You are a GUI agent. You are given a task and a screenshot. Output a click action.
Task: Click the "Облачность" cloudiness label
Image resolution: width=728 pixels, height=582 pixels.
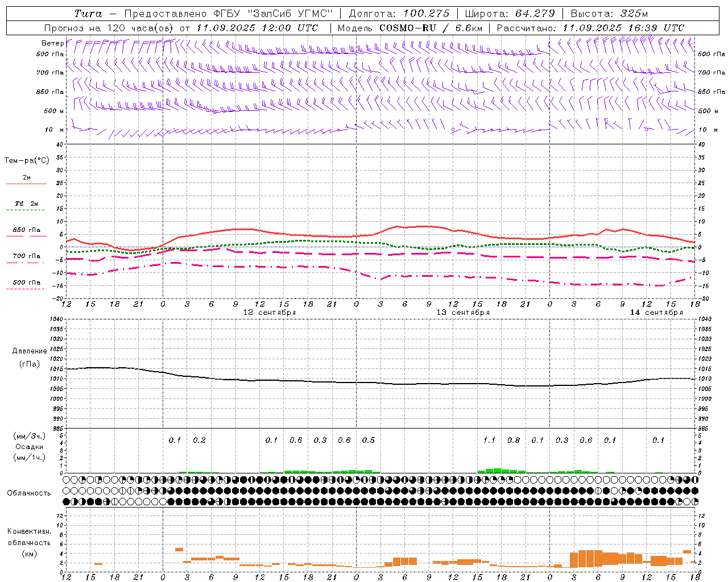point(29,493)
